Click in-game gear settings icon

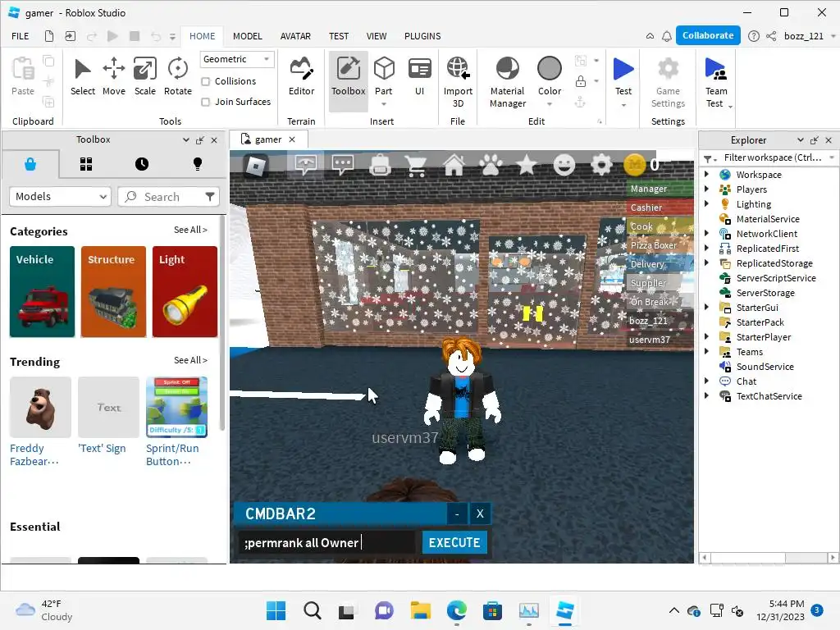click(601, 165)
